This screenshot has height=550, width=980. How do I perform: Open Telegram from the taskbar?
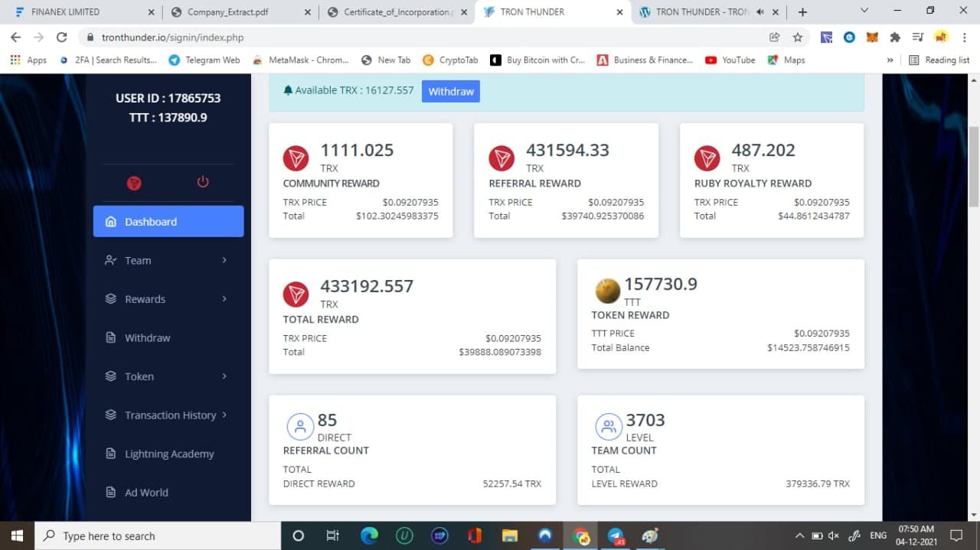tap(616, 536)
